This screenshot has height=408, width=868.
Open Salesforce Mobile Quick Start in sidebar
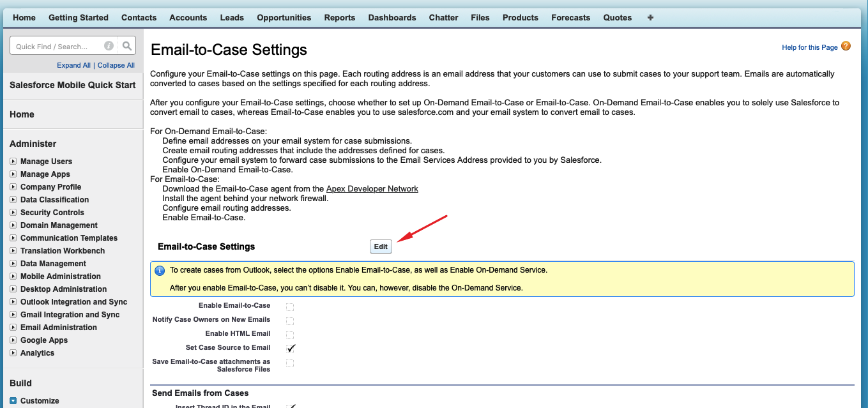[73, 85]
